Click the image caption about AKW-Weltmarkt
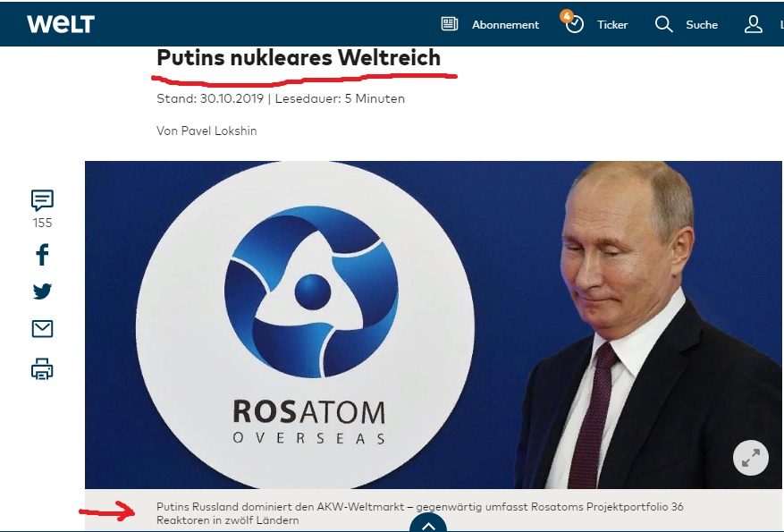This screenshot has height=532, width=784. click(420, 513)
